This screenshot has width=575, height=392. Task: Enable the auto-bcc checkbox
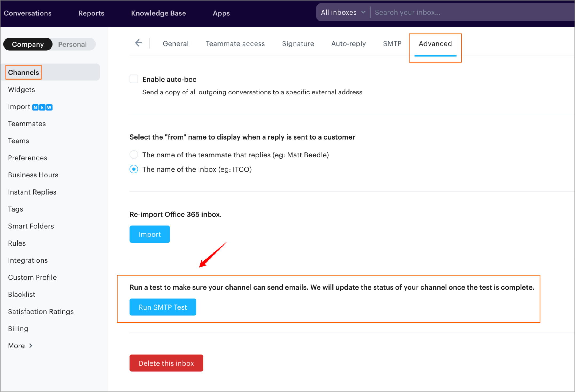(x=134, y=79)
